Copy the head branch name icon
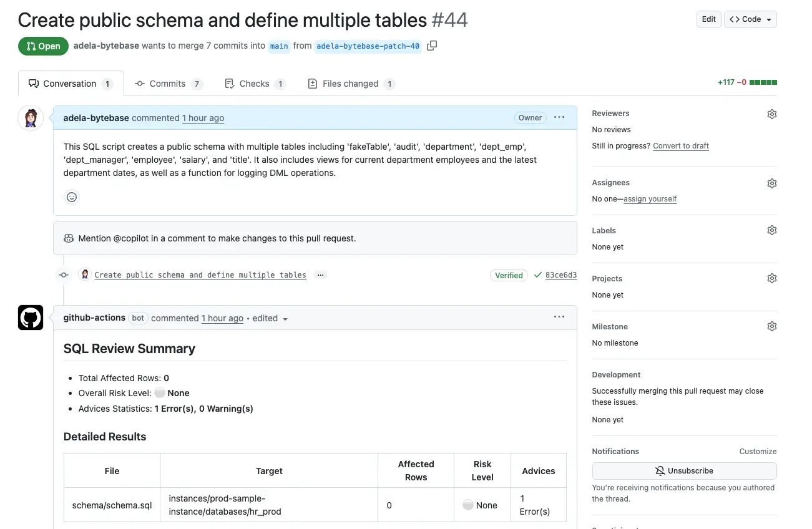 pyautogui.click(x=431, y=46)
